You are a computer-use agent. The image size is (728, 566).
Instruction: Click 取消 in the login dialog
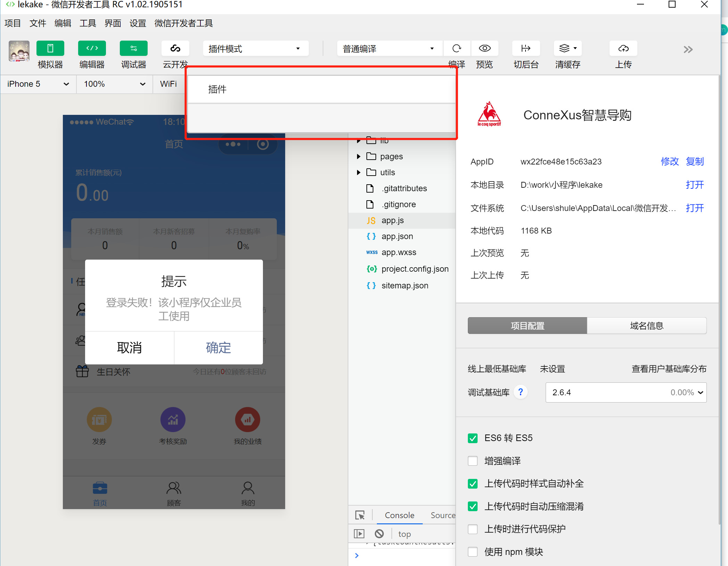[130, 348]
